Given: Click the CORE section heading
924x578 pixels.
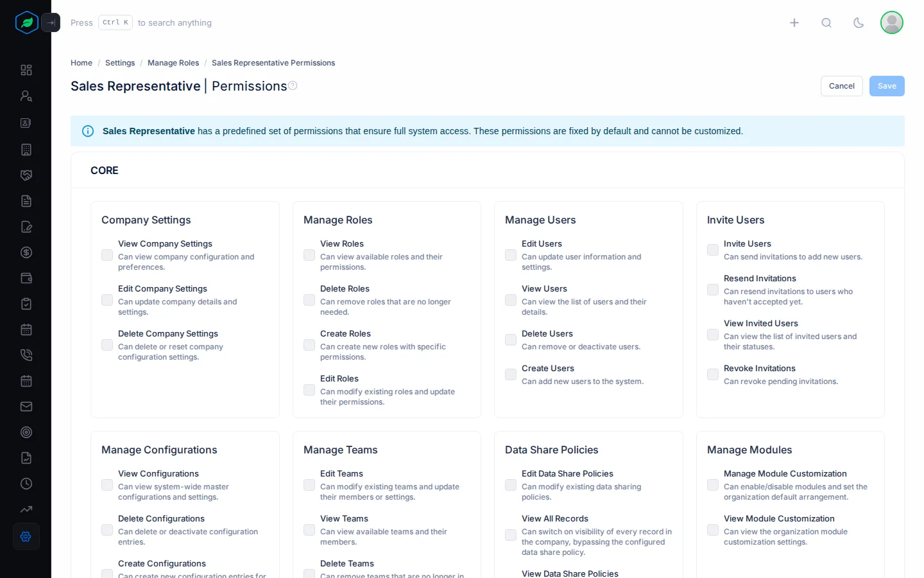Looking at the screenshot, I should [105, 170].
